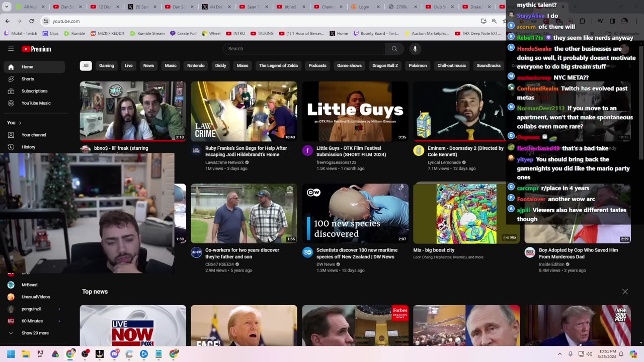Open the notification bell in system tray
This screenshot has width=644, height=362.
(621, 354)
